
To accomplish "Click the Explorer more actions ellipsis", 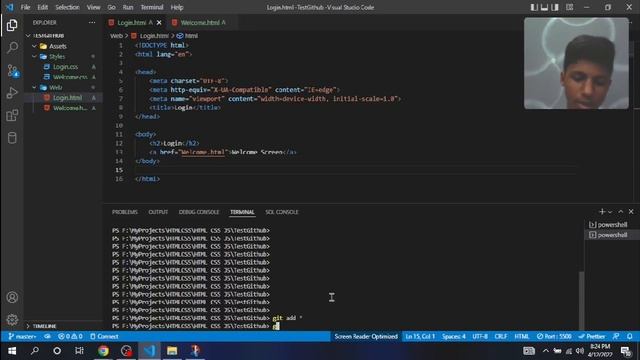I will [92, 22].
